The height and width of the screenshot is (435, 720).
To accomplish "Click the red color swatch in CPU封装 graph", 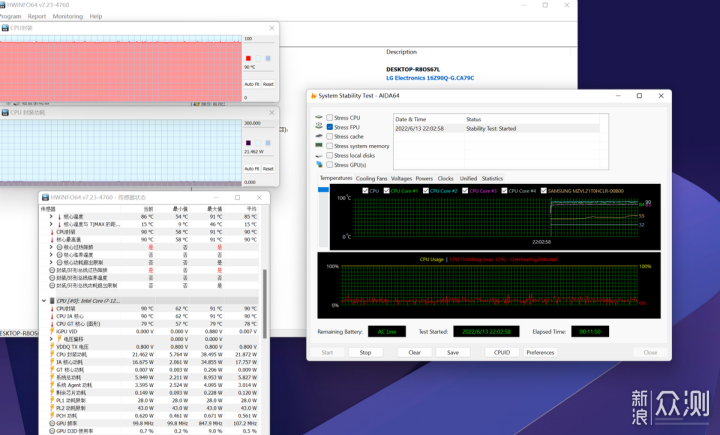I will (248, 58).
